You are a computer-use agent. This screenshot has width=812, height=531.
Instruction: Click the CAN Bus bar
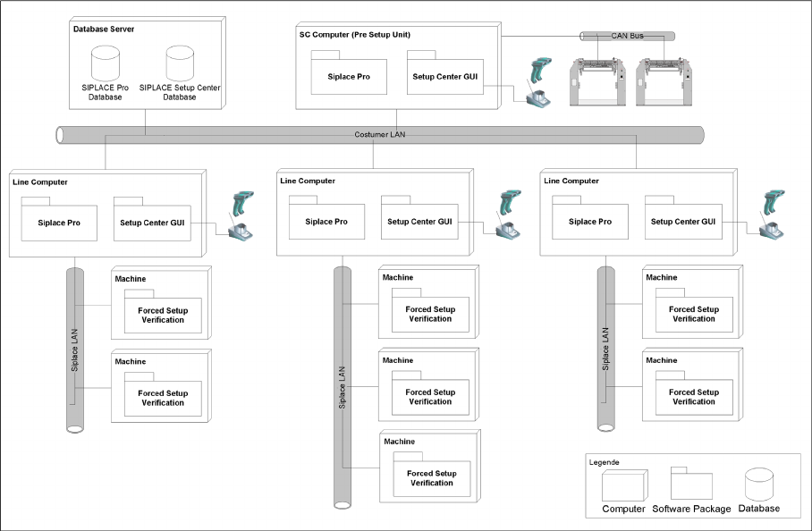pos(627,36)
